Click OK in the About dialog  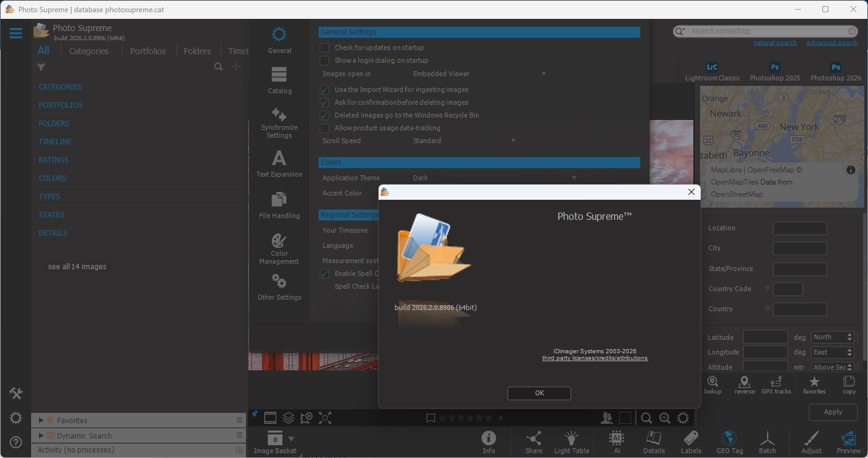coord(539,393)
